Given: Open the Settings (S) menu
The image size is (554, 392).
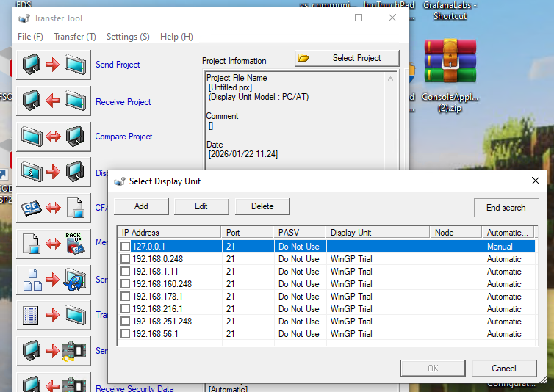Looking at the screenshot, I should point(128,37).
